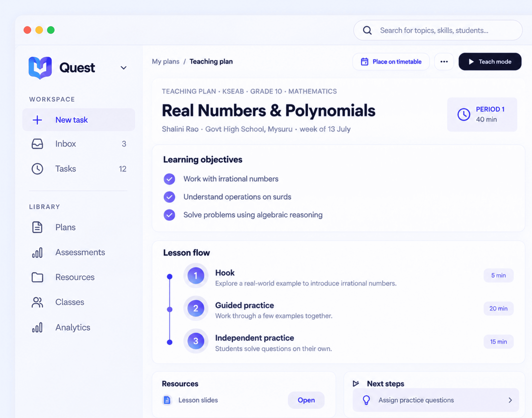Click the green window maximize button
The width and height of the screenshot is (532, 418).
click(51, 30)
